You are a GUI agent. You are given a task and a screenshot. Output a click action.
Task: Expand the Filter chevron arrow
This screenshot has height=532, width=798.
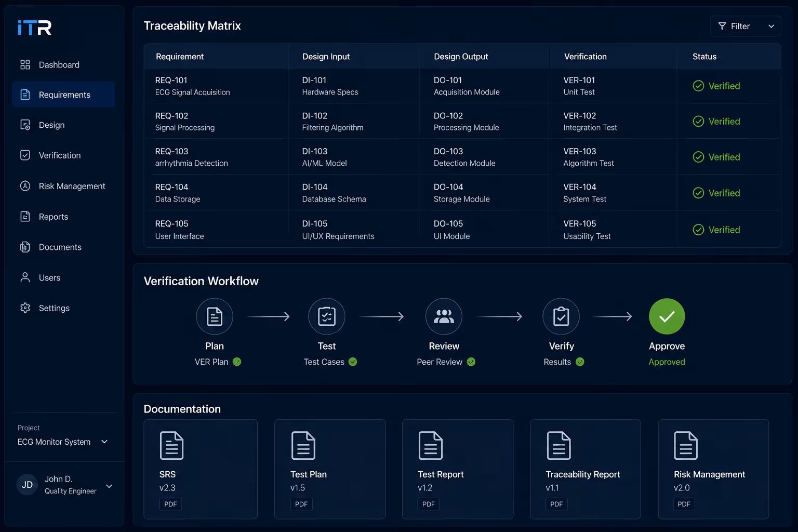pos(772,26)
